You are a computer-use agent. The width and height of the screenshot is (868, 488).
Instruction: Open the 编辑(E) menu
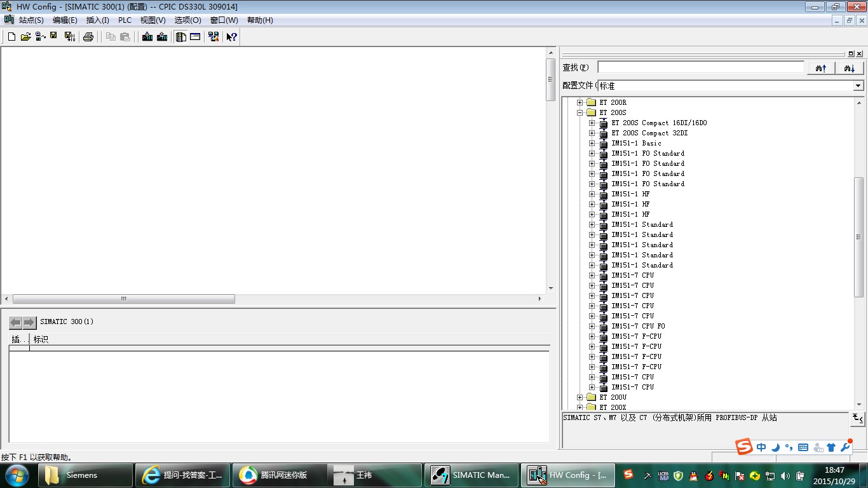pyautogui.click(x=65, y=20)
